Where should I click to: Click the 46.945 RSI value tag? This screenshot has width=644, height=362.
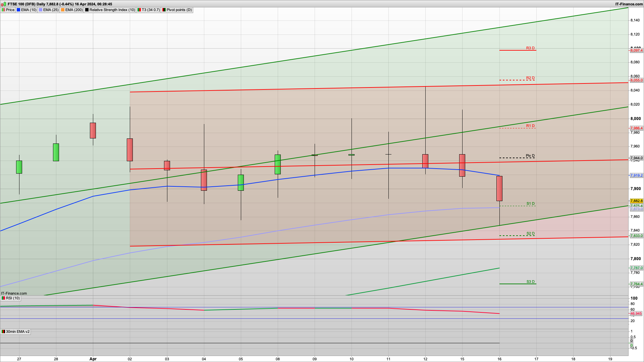[636, 314]
